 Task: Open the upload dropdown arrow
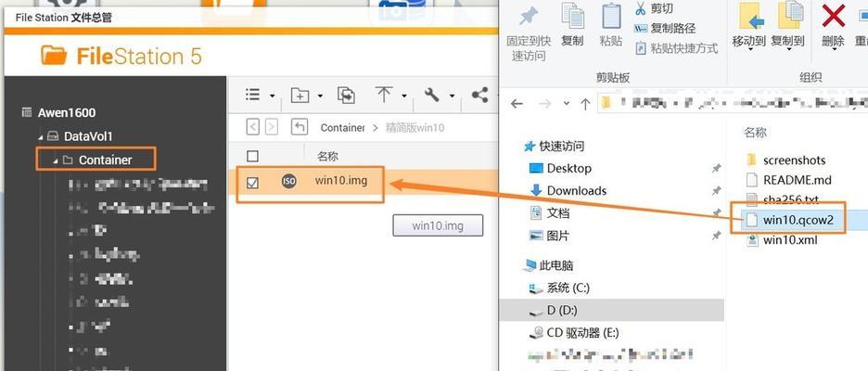[x=404, y=96]
